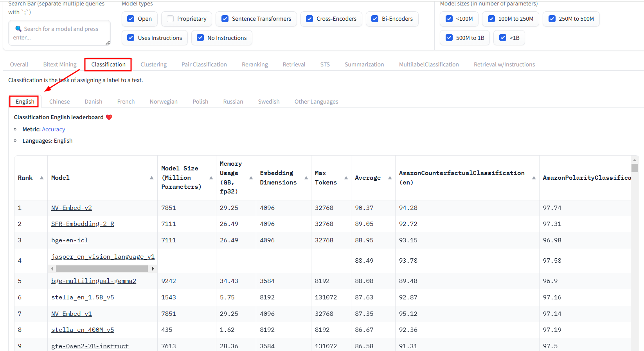Click the table scrollbar up arrow
This screenshot has width=644, height=351.
(x=635, y=160)
